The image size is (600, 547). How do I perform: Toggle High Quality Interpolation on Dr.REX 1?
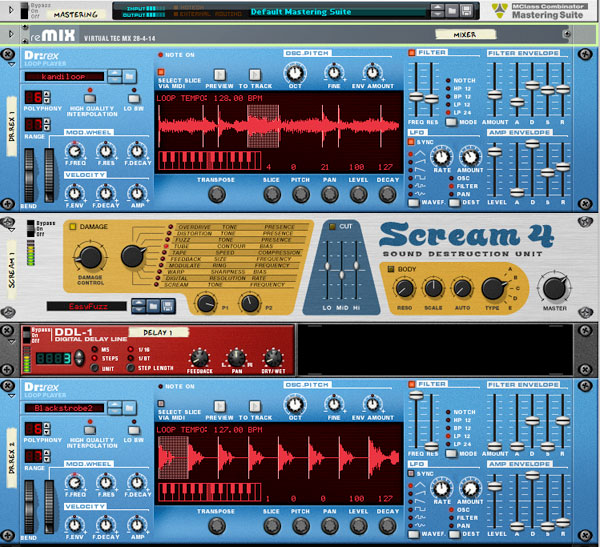pos(90,99)
